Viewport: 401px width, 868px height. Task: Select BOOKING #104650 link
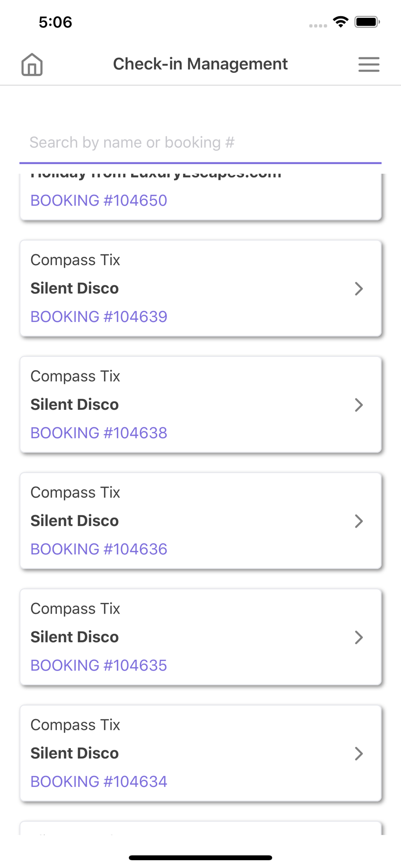tap(99, 201)
